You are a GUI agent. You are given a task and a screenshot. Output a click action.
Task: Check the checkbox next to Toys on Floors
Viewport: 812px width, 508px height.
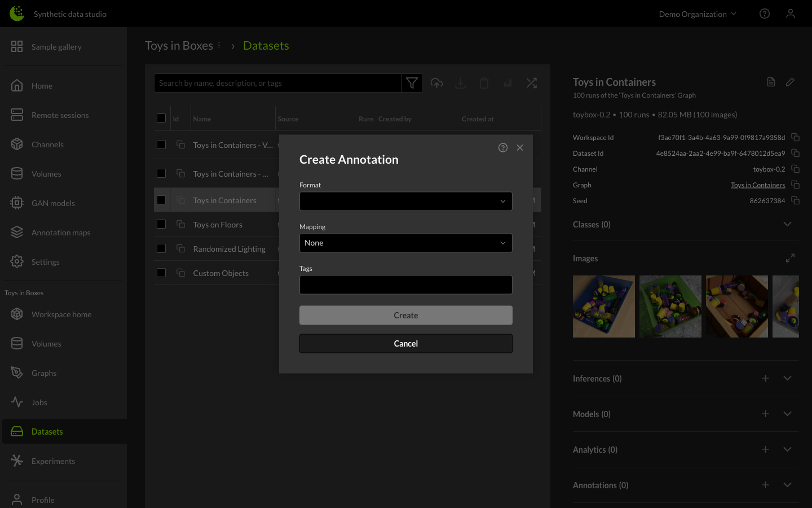tap(162, 224)
